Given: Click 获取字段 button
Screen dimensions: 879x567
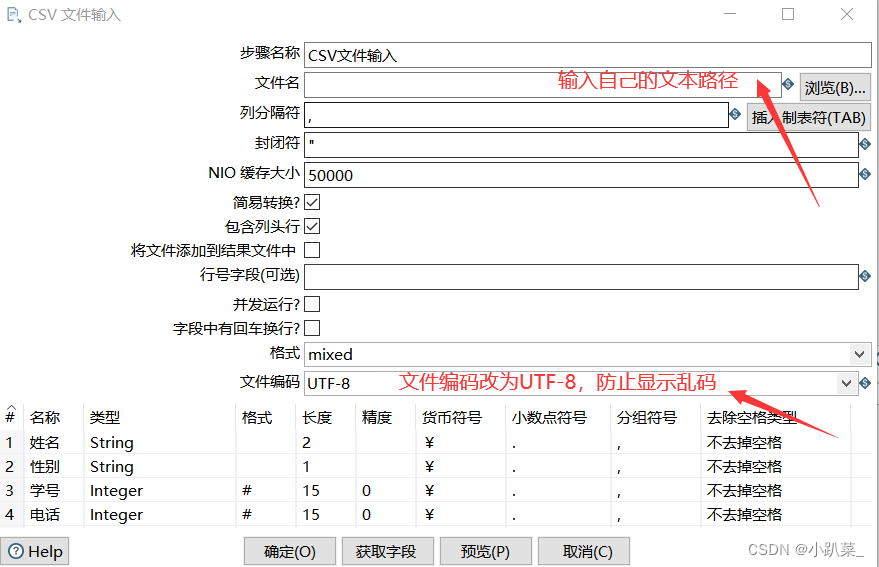Looking at the screenshot, I should [x=387, y=551].
